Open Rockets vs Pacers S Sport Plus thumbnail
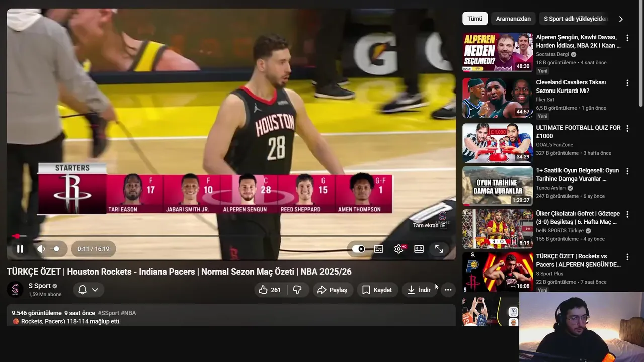The height and width of the screenshot is (362, 644). point(498,272)
